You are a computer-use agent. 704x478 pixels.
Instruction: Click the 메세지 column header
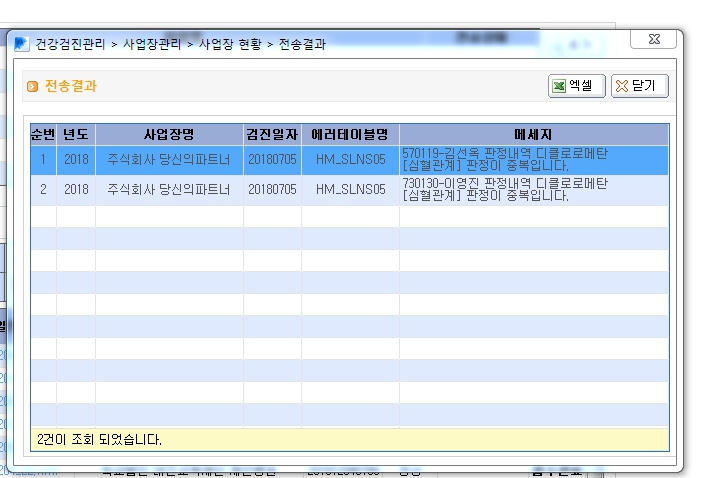(534, 134)
